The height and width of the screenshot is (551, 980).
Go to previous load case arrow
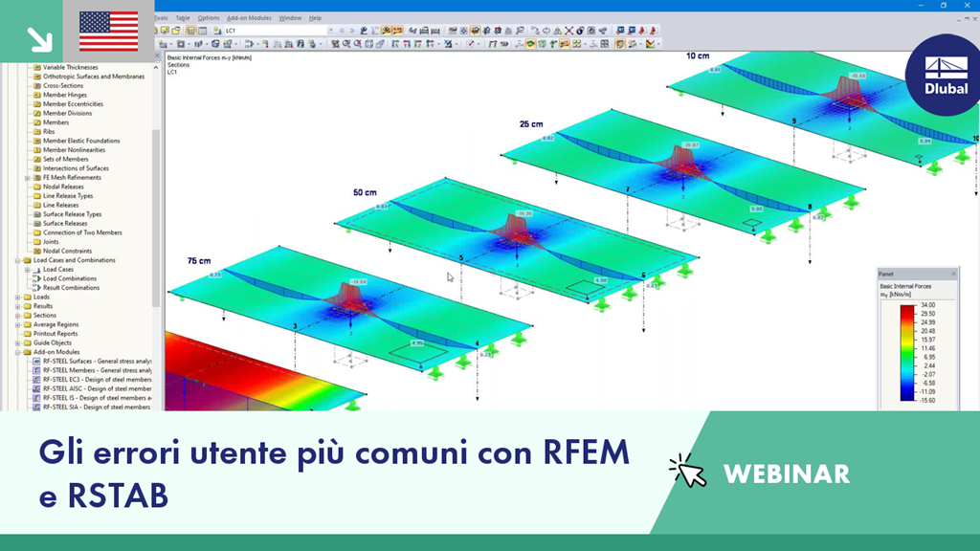coord(342,31)
